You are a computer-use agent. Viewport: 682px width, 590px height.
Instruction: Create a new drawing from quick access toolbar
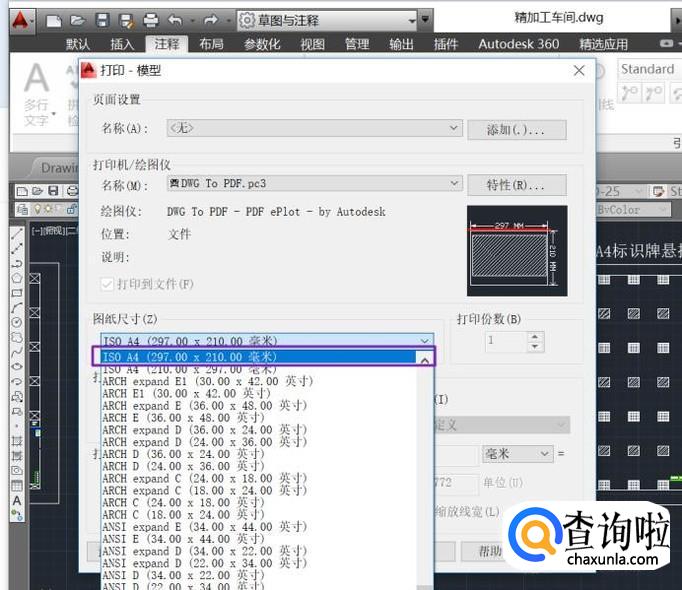tap(53, 20)
